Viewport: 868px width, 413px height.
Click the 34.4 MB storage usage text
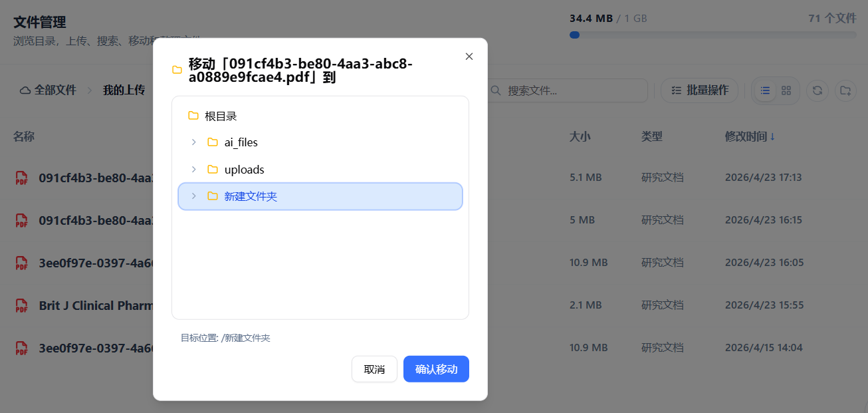tap(591, 18)
